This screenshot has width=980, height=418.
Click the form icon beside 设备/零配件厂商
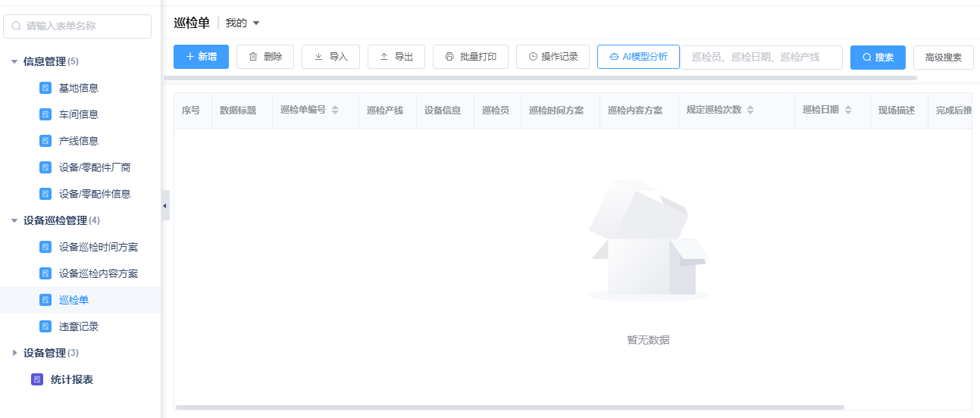pos(45,167)
